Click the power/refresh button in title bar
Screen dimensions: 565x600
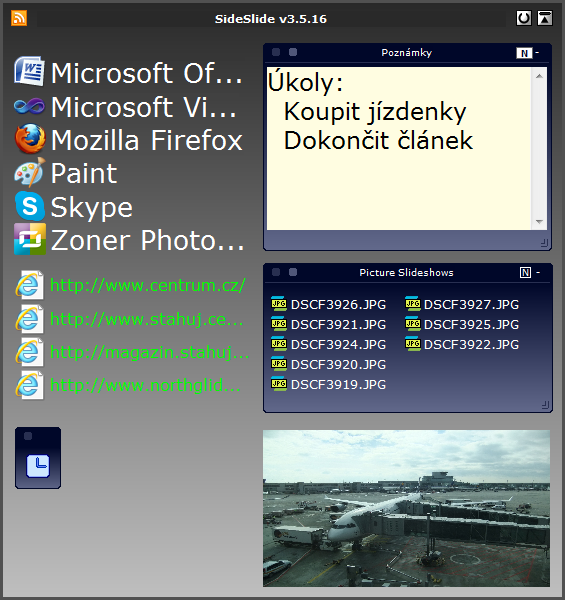tap(524, 18)
